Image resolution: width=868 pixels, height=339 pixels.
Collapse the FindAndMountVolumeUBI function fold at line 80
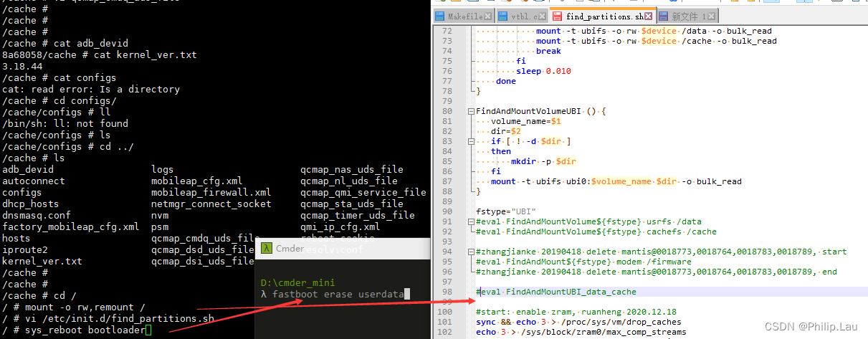click(470, 111)
